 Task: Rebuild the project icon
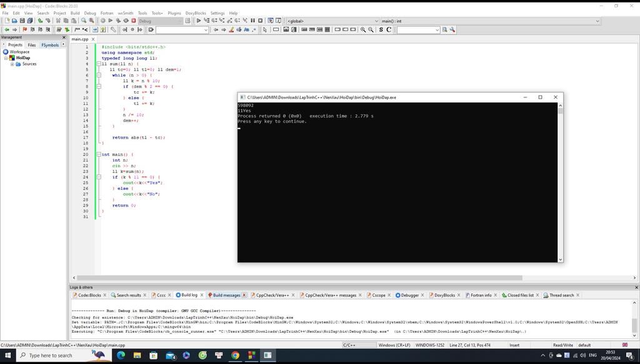click(126, 21)
